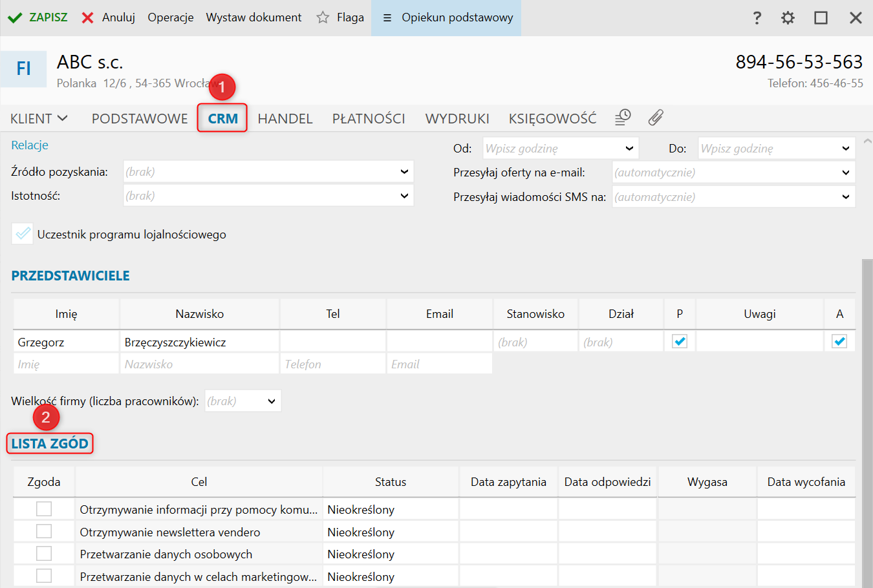
Task: Click new representative Imię input field
Action: [x=66, y=364]
